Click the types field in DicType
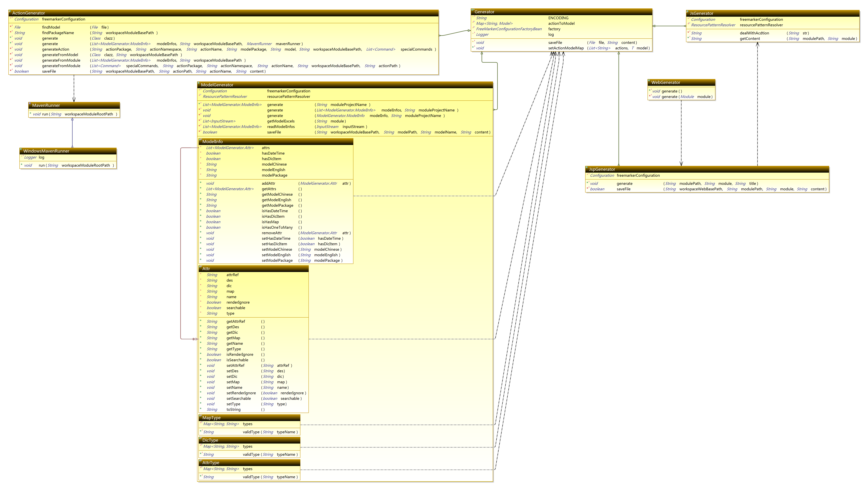 point(249,446)
